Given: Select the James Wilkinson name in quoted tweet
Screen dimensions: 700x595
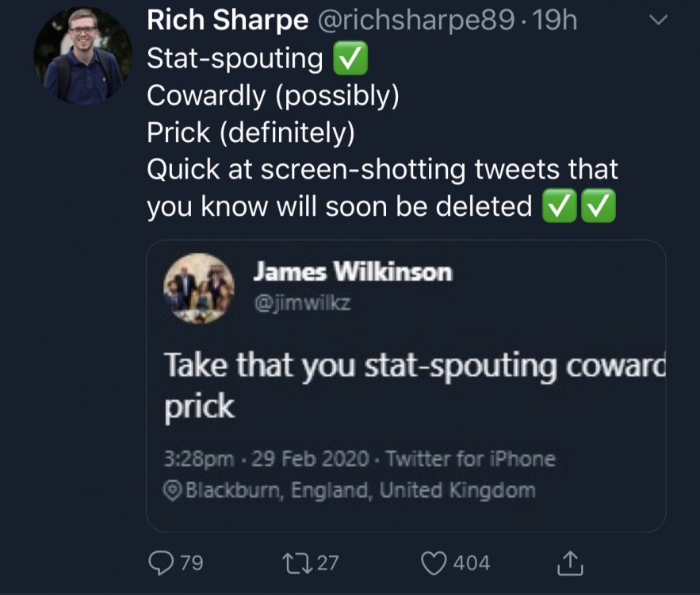Looking at the screenshot, I should pyautogui.click(x=352, y=272).
